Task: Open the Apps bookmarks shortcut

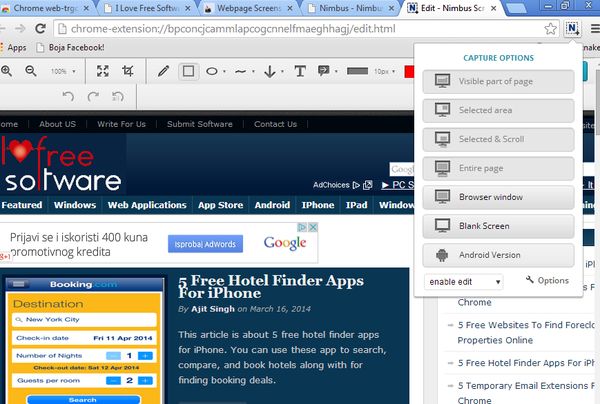Action: coord(13,47)
